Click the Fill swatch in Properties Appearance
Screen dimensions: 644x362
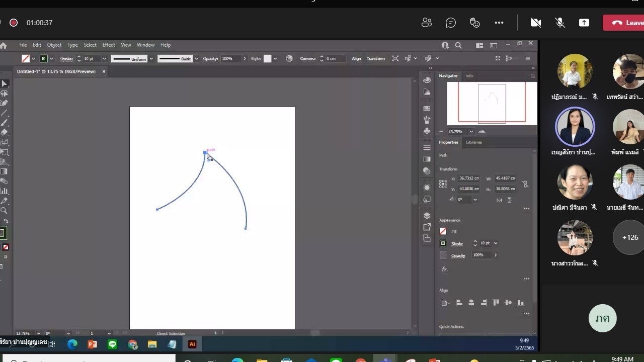[443, 231]
